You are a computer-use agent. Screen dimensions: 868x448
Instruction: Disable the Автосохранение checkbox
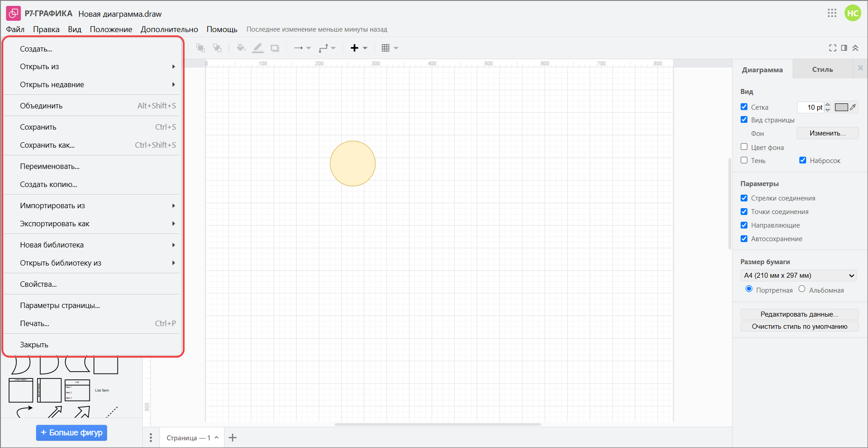744,238
